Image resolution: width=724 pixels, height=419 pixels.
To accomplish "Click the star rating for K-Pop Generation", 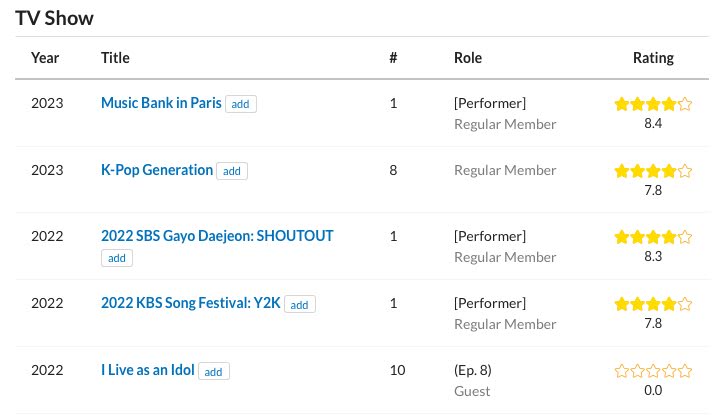I will [653, 170].
